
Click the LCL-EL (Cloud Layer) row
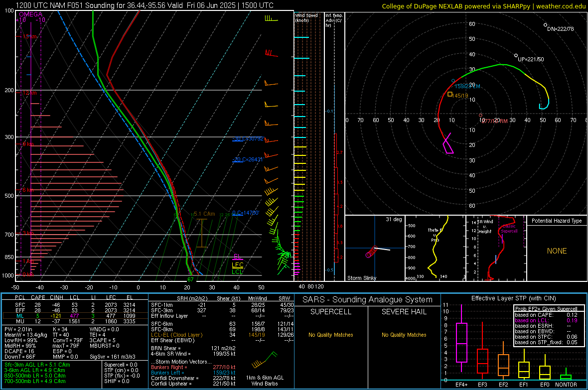coord(222,335)
